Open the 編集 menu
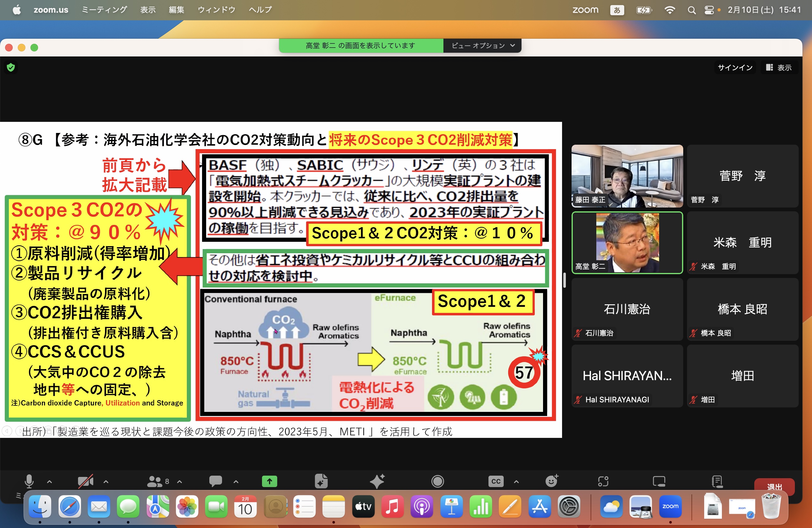Screen dimensions: 812x528 [x=176, y=10]
